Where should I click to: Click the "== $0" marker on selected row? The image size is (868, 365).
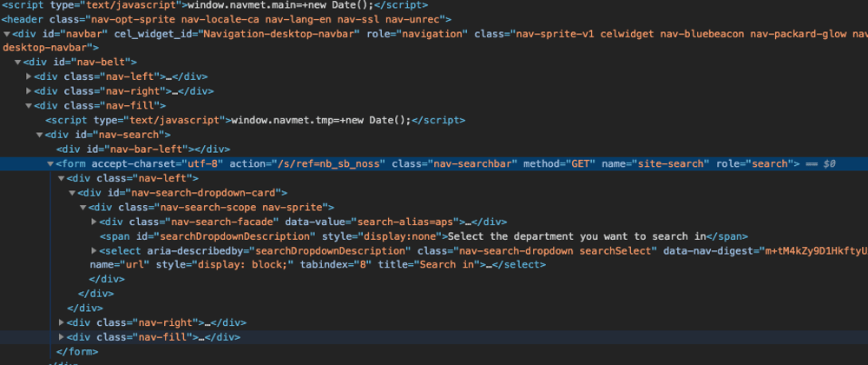[819, 164]
